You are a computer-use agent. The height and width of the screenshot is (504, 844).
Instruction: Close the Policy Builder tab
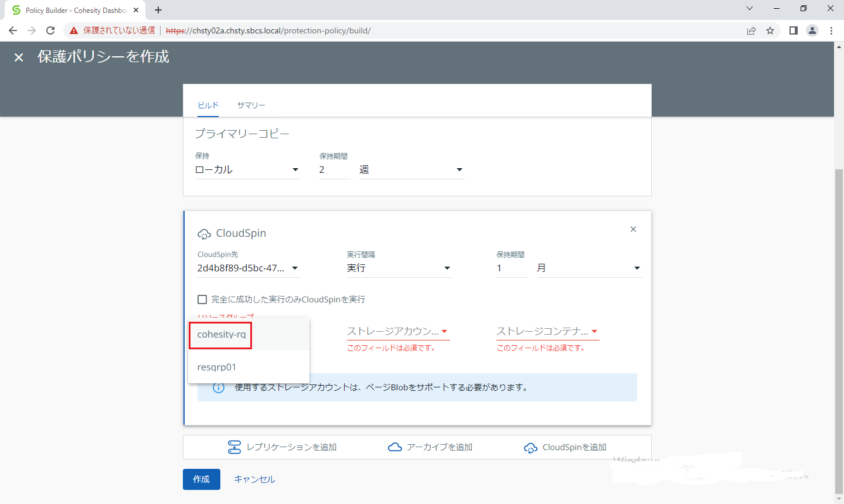tap(136, 10)
